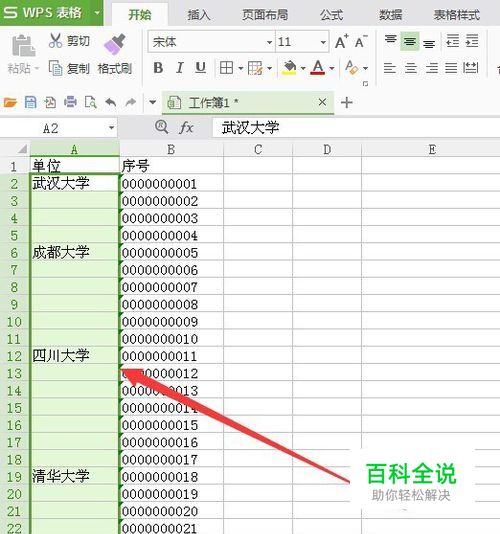Expand the paste options dropdown

coord(37,68)
